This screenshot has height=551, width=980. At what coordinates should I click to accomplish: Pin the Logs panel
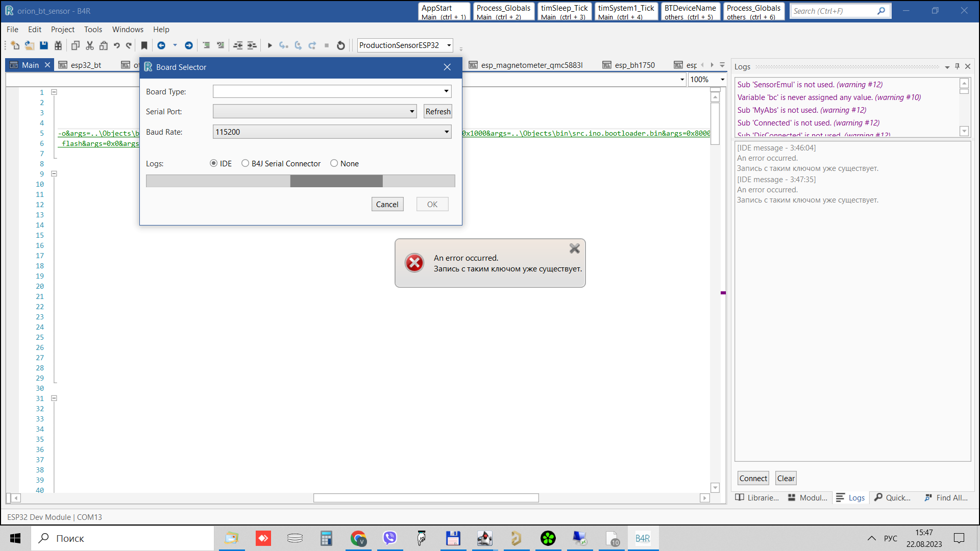[x=958, y=66]
